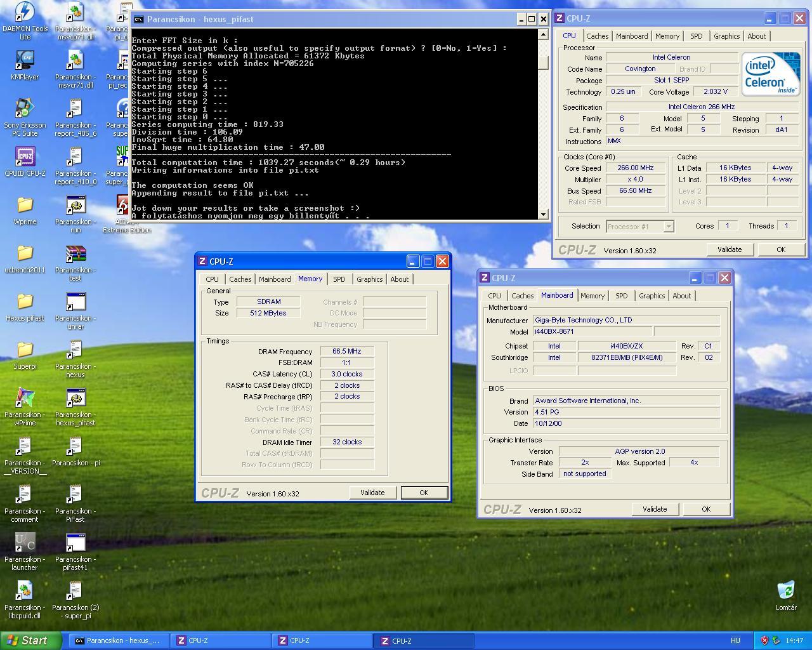The width and height of the screenshot is (812, 650).
Task: Click the Manufacturer Giga-Byte Technology field
Action: click(626, 321)
